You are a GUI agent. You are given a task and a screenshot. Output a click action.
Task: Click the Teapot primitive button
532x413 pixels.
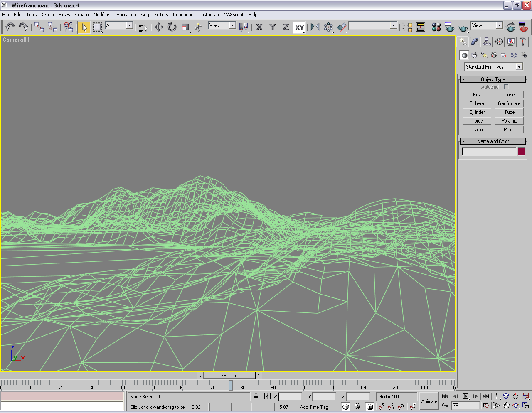[x=477, y=130]
